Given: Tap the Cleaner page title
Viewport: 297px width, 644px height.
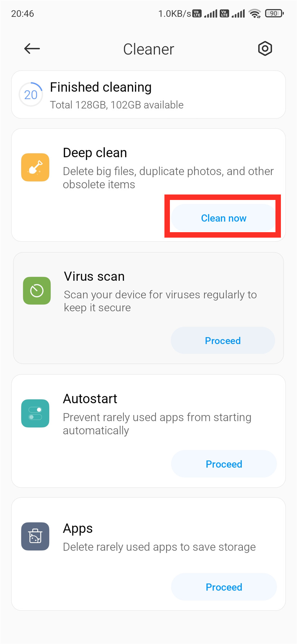Looking at the screenshot, I should click(149, 49).
